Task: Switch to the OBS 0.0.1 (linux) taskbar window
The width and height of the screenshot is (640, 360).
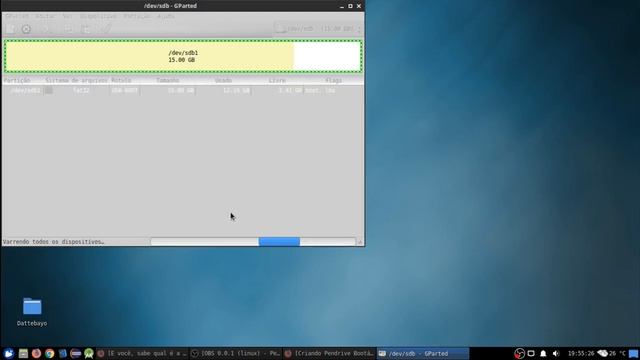Action: (x=236, y=353)
